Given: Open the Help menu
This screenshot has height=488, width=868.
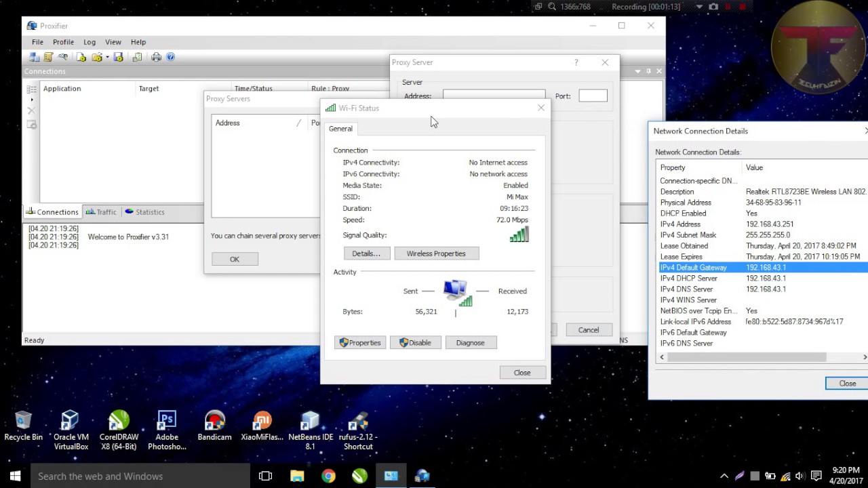Looking at the screenshot, I should click(x=138, y=42).
